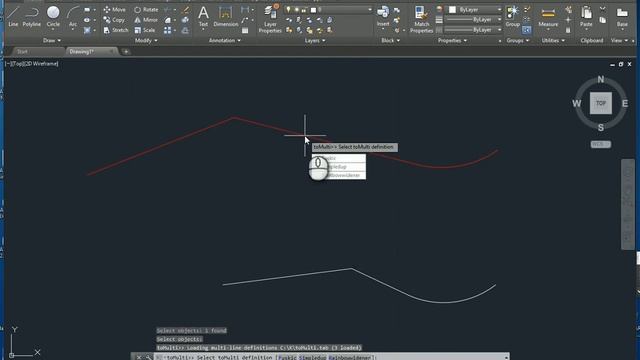The width and height of the screenshot is (640, 360).
Task: Toggle group selection on/off button
Action: coord(527,30)
